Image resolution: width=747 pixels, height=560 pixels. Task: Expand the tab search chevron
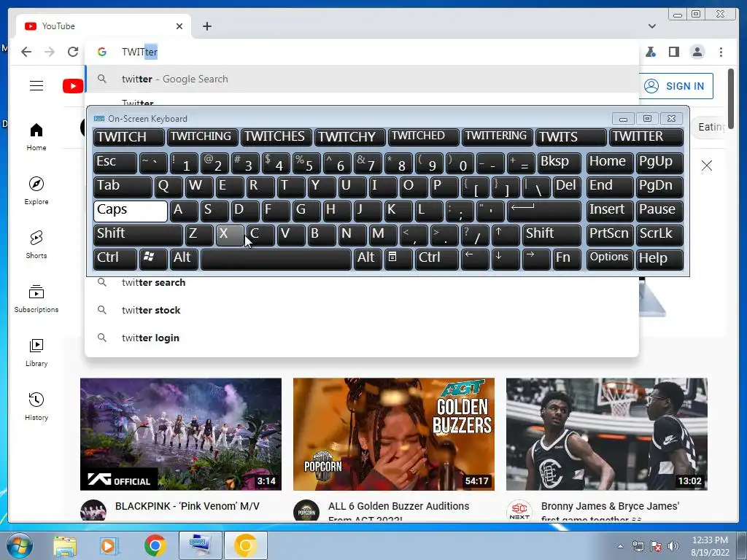(652, 26)
